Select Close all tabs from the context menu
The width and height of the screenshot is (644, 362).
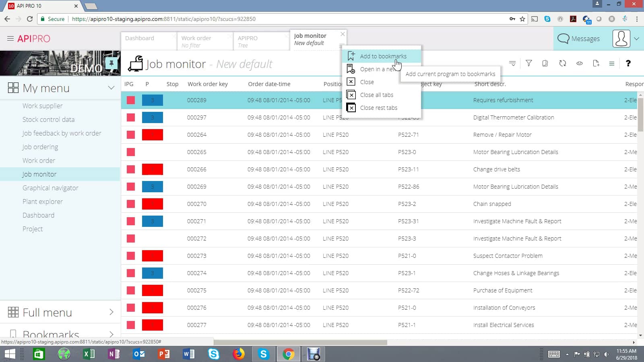pos(376,95)
